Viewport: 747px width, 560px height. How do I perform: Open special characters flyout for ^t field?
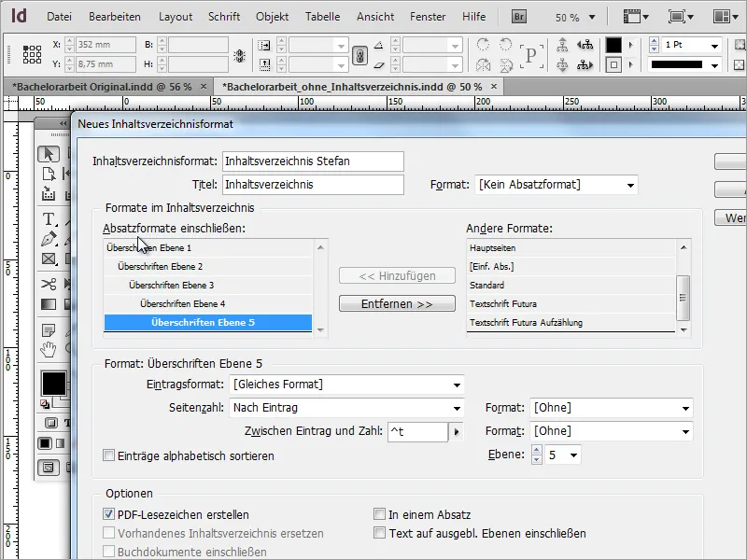pyautogui.click(x=457, y=432)
